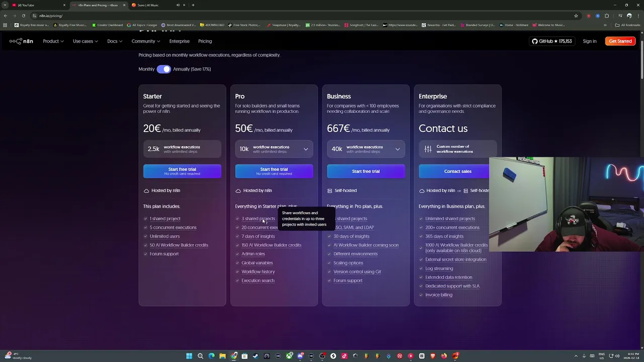Open the All Bookmarks folder

[x=627, y=25]
